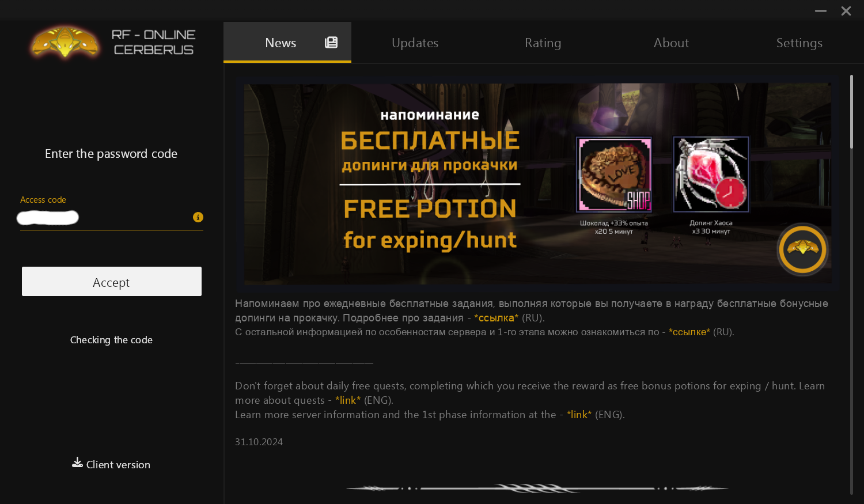Click the round gold emblem on banner
The height and width of the screenshot is (504, 864).
coord(803,249)
